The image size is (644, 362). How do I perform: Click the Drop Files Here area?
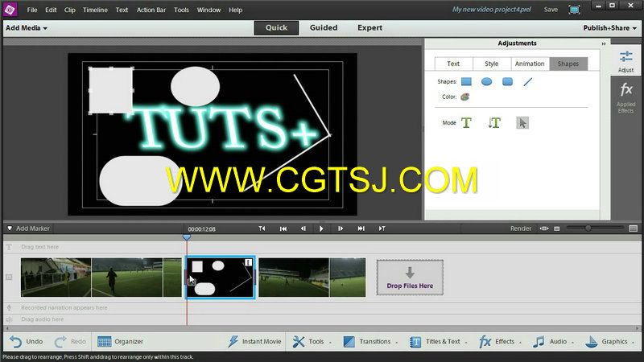410,278
